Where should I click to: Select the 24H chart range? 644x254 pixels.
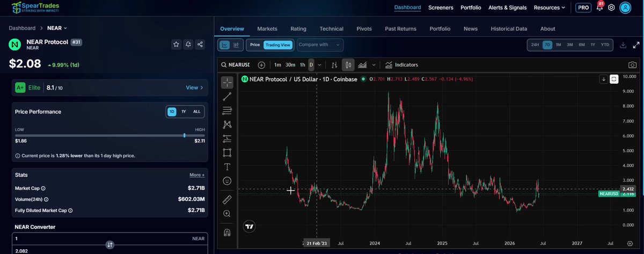(x=535, y=45)
